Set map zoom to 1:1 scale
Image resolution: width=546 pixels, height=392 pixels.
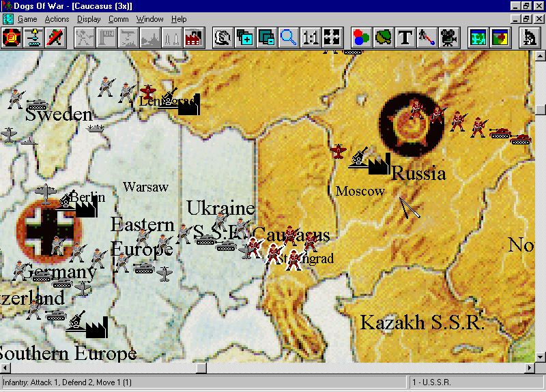tap(311, 37)
